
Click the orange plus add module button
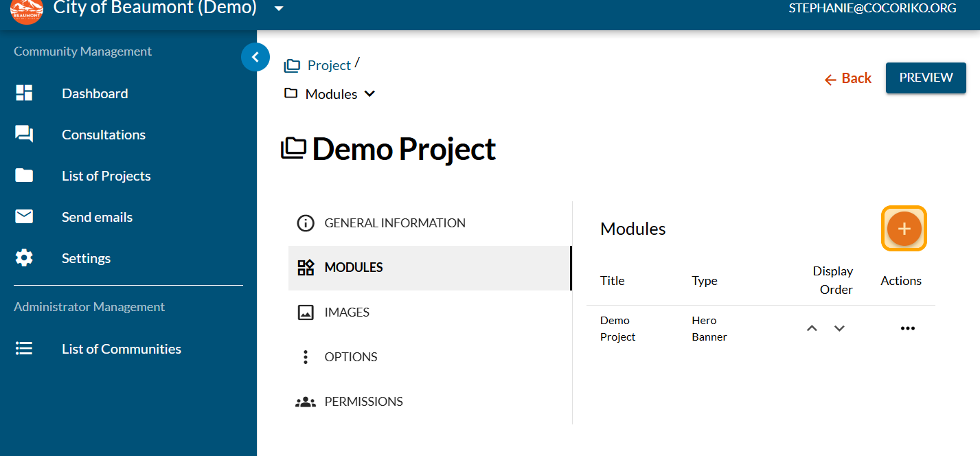point(904,229)
